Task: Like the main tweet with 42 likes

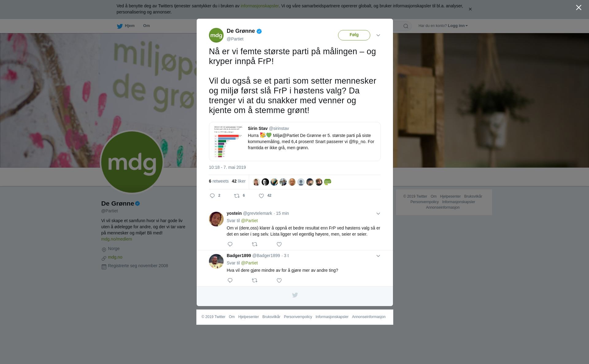Action: [x=261, y=196]
